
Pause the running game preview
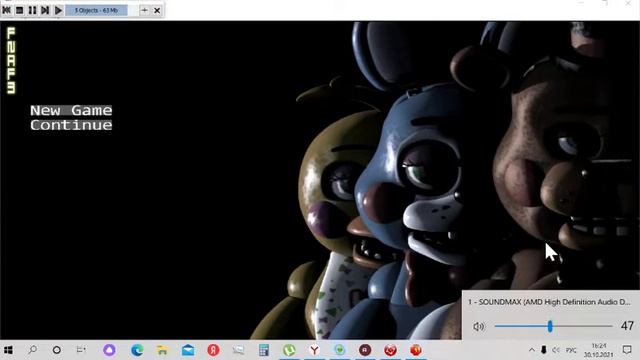pos(32,10)
